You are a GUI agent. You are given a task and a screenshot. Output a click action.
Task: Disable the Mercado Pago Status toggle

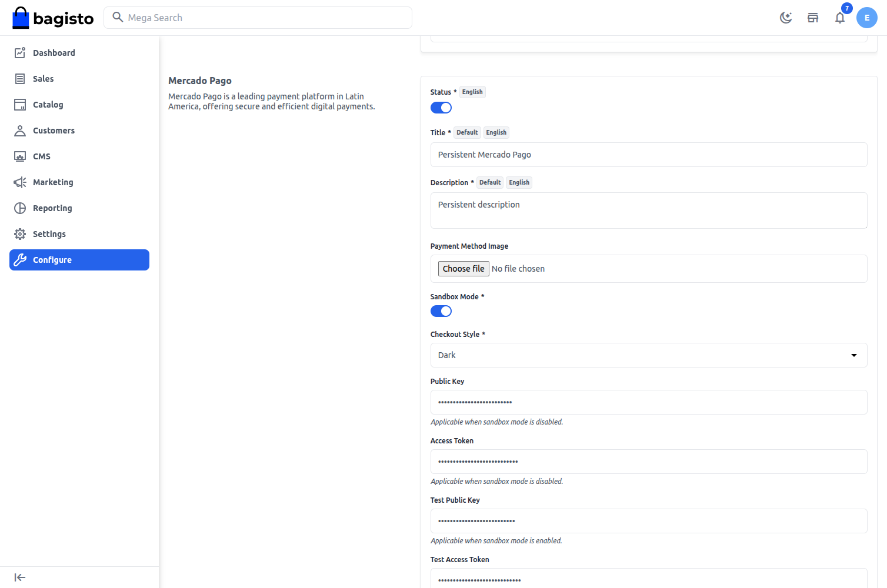tap(441, 108)
